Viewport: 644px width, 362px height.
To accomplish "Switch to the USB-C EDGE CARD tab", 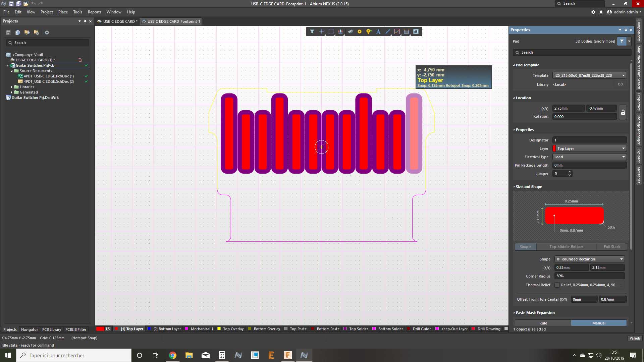I will pyautogui.click(x=117, y=21).
